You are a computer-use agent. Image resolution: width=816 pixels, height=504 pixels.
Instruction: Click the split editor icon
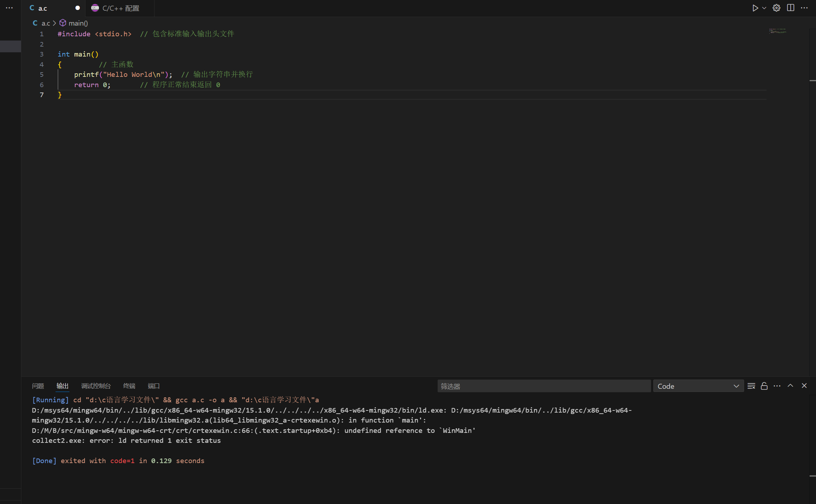pos(790,8)
